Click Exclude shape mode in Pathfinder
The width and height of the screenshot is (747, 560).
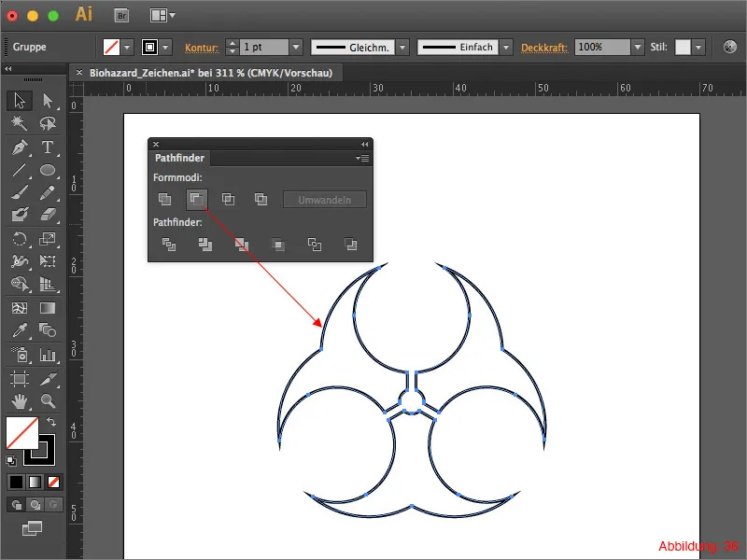pos(261,199)
